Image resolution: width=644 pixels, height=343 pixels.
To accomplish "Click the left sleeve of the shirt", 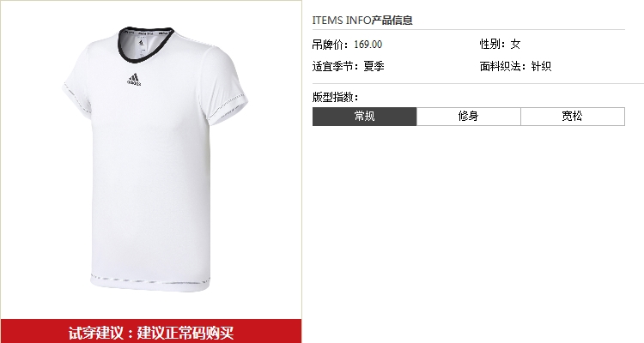I will point(77,86).
